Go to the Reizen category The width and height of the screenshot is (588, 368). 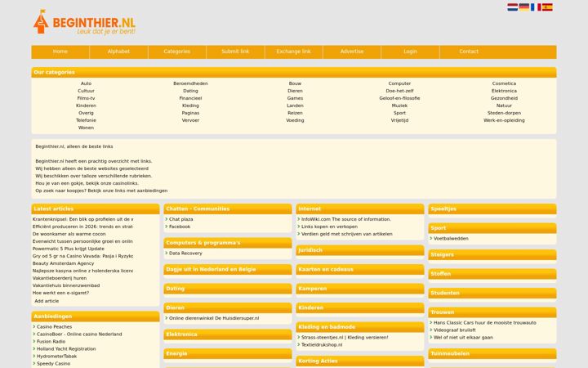[295, 113]
